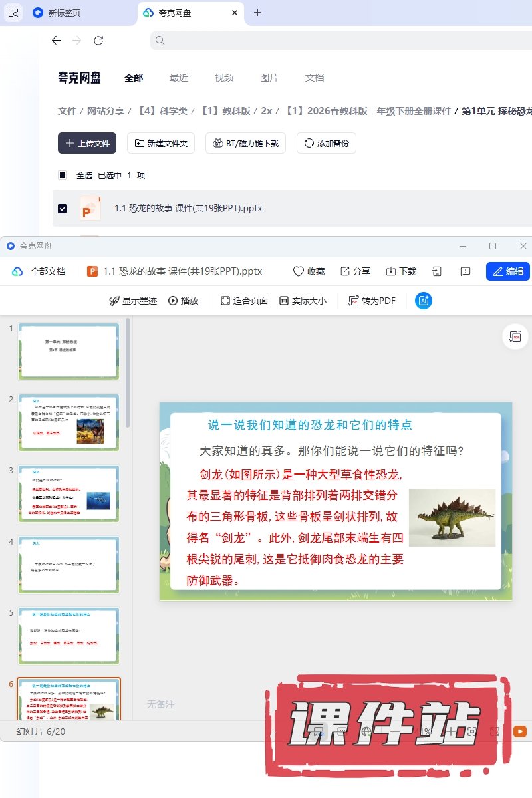Open a new browser tab with plus
Image resolution: width=532 pixels, height=798 pixels.
coord(258,13)
